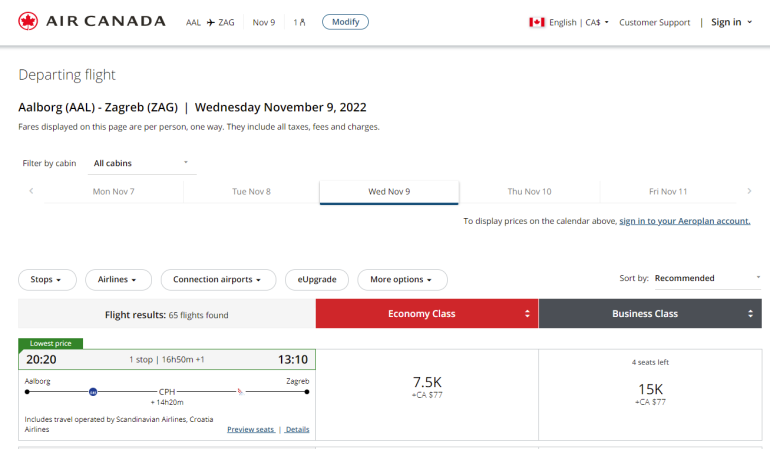Toggle Business Class column sort arrows
Image resolution: width=770 pixels, height=449 pixels.
pyautogui.click(x=750, y=314)
